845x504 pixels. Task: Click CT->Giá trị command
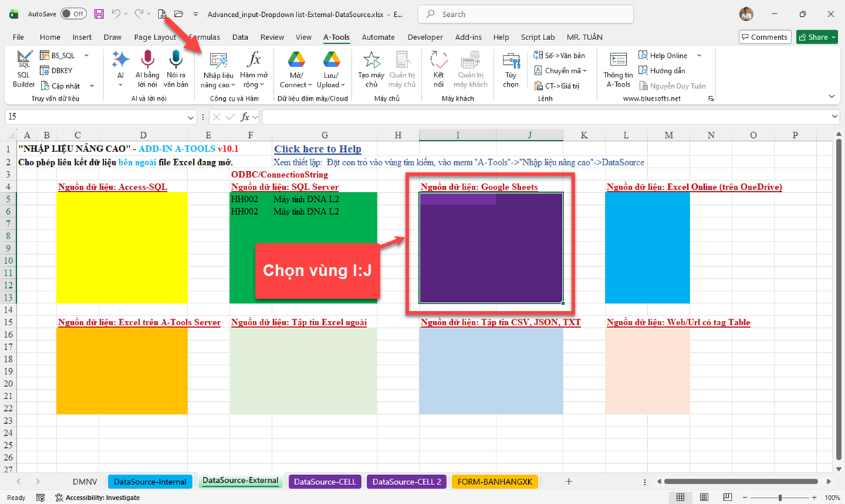pyautogui.click(x=556, y=86)
